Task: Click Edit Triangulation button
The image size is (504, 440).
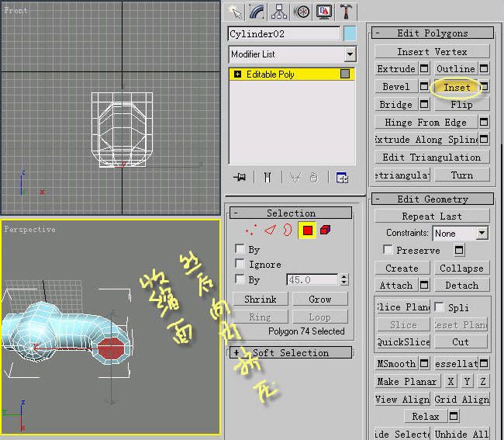Action: click(x=432, y=158)
